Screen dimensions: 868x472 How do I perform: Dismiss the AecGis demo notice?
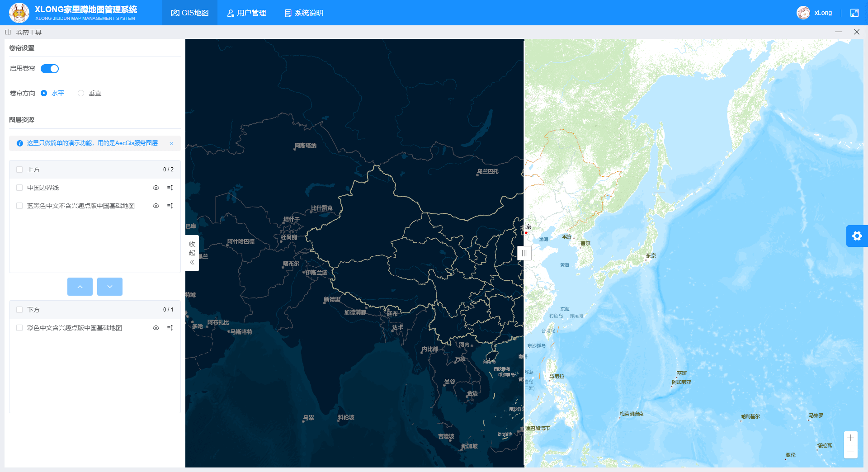[x=171, y=143]
